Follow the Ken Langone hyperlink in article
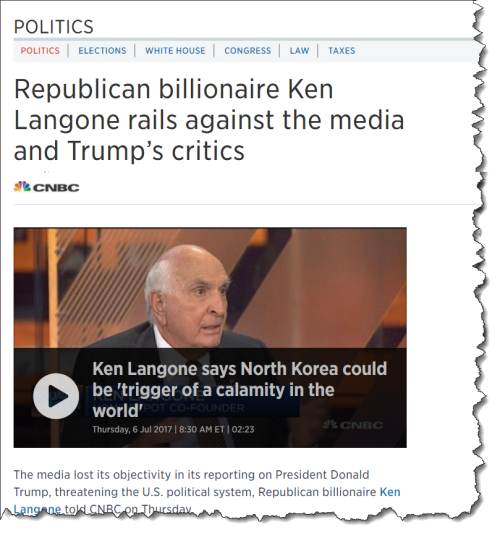The width and height of the screenshot is (500, 535). [x=390, y=492]
